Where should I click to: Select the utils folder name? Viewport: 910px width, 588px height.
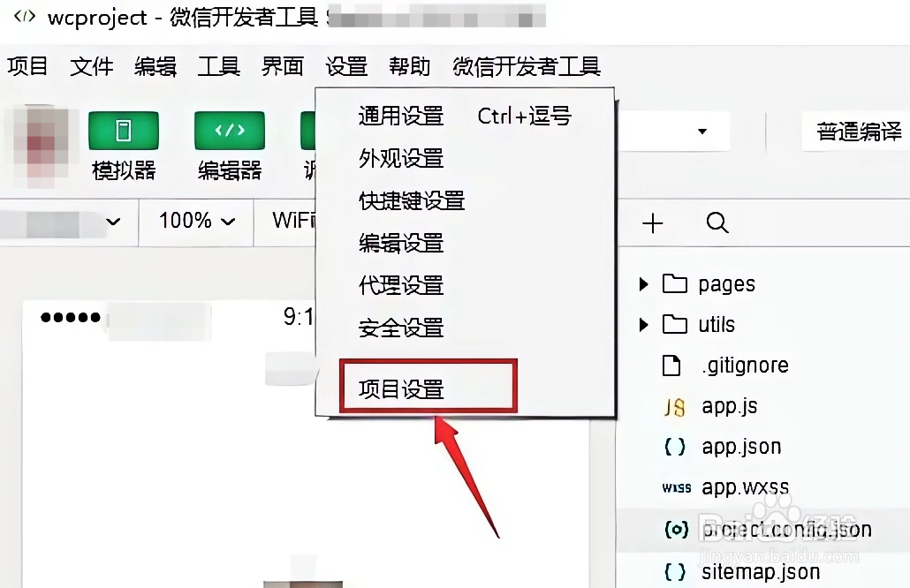point(717,324)
